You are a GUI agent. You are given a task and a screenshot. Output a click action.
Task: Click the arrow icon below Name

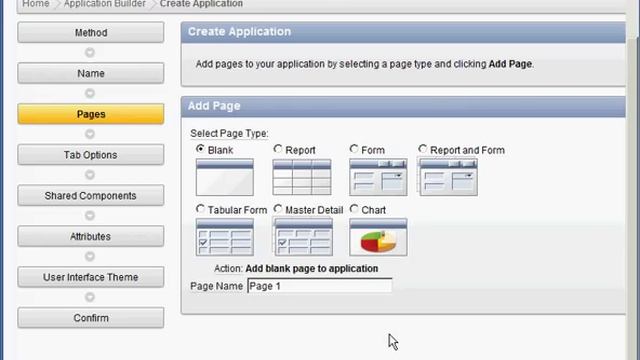[x=90, y=93]
